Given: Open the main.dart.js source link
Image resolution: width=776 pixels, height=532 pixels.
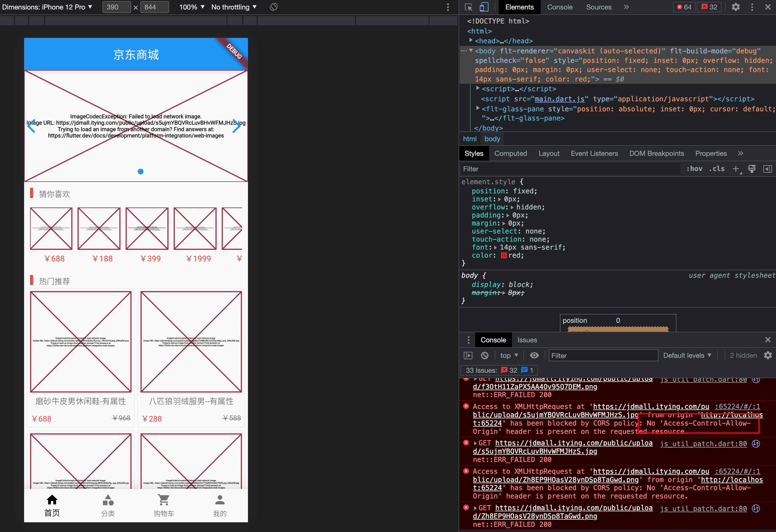Looking at the screenshot, I should click(559, 99).
